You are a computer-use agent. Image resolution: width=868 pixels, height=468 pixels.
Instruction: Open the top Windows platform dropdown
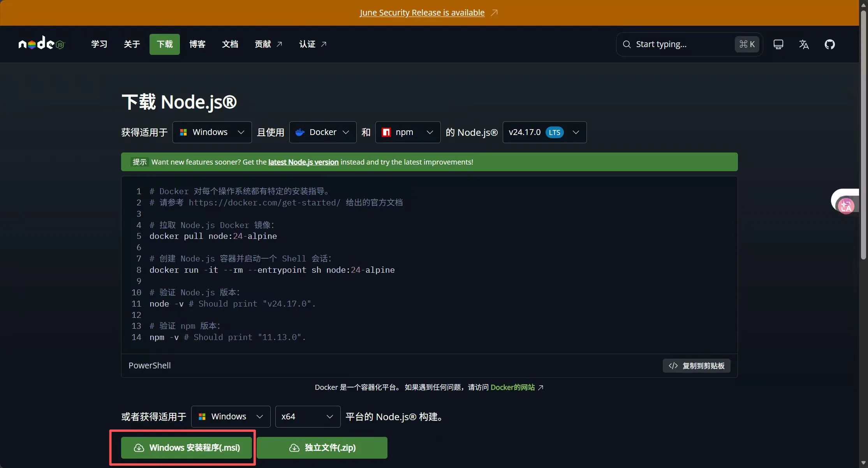coord(212,132)
